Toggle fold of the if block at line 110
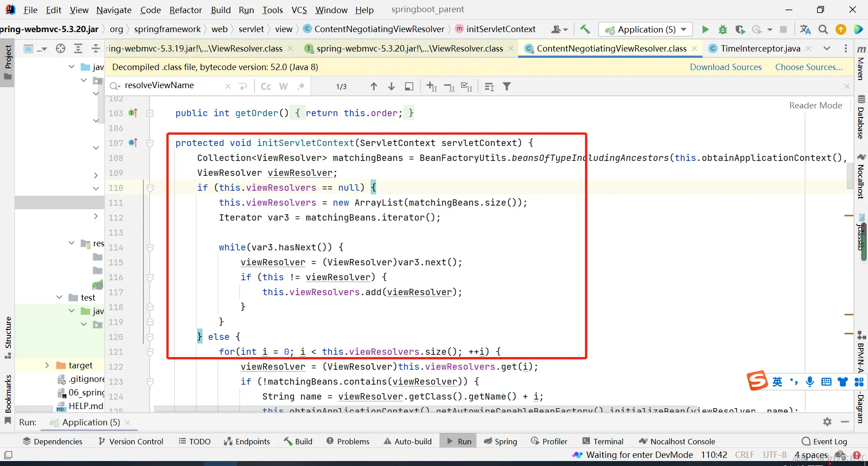The height and width of the screenshot is (466, 868). coord(150,188)
